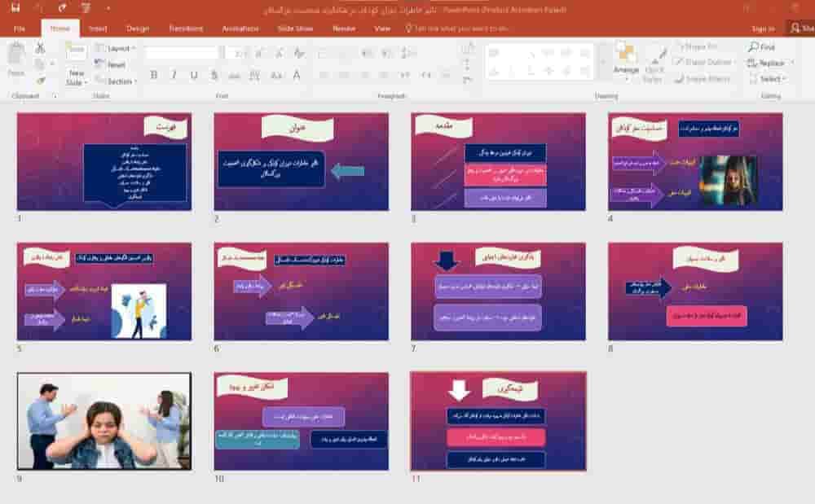Image resolution: width=815 pixels, height=504 pixels.
Task: Expand the Section dropdown
Action: [116, 81]
